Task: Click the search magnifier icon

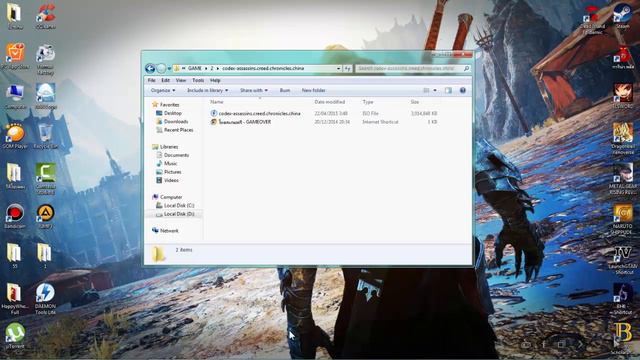Action: [467, 69]
